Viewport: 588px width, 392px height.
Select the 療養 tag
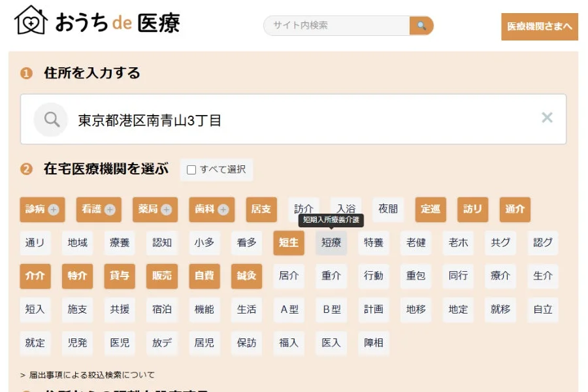point(120,242)
